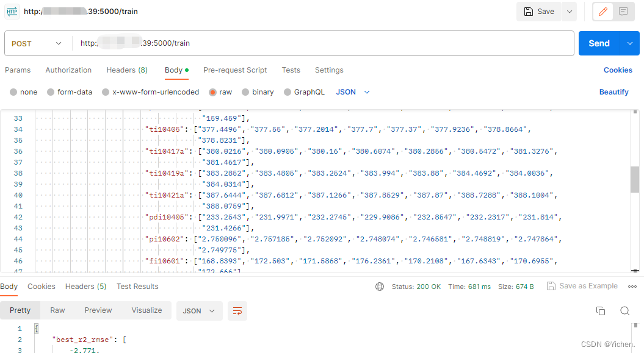Switch to the Authorization tab
644x353 pixels.
point(68,70)
